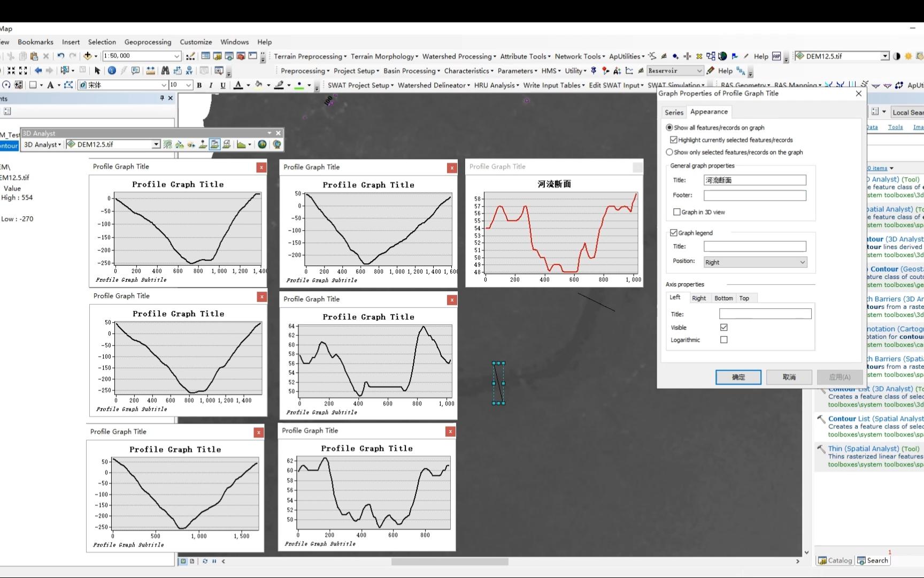
Task: Select the Measure ruler tool
Action: pos(151,70)
